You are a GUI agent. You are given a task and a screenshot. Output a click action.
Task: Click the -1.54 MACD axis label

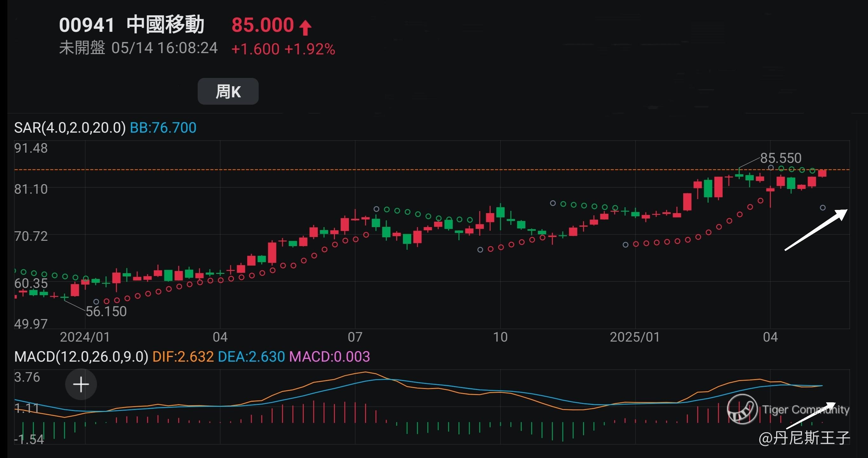point(29,440)
